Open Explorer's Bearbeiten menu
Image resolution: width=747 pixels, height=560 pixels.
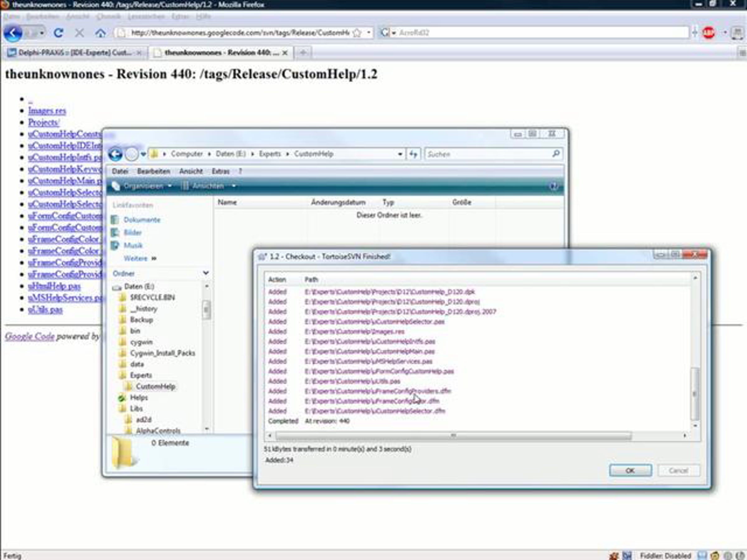click(x=154, y=171)
